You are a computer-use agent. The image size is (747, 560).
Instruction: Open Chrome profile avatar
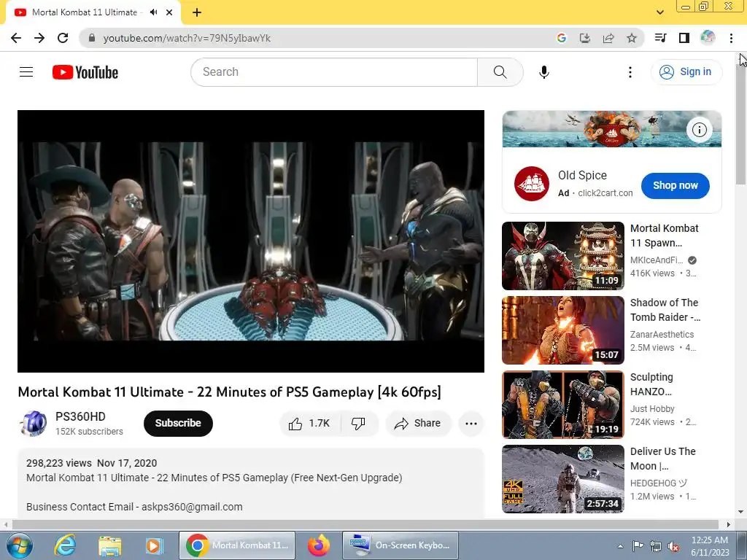pos(708,38)
